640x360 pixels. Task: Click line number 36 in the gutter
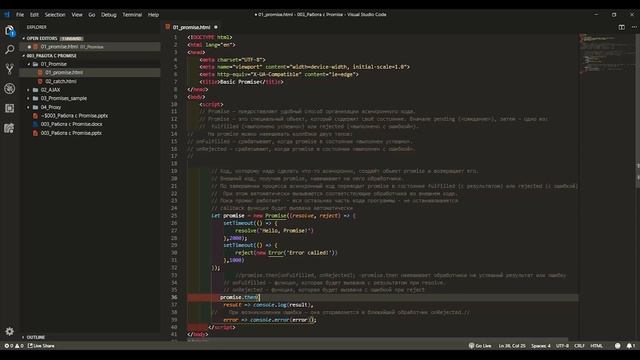tap(174, 298)
